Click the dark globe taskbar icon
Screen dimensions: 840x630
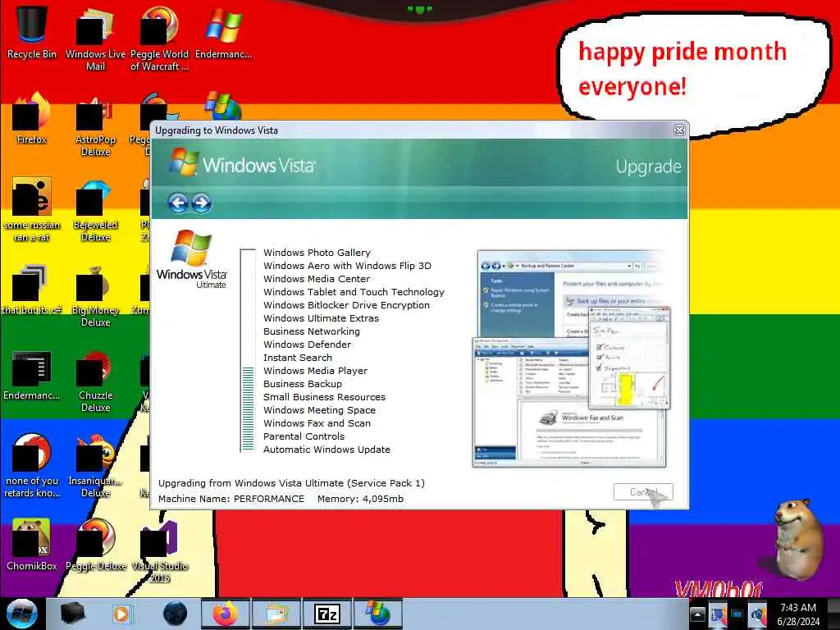coord(176,614)
